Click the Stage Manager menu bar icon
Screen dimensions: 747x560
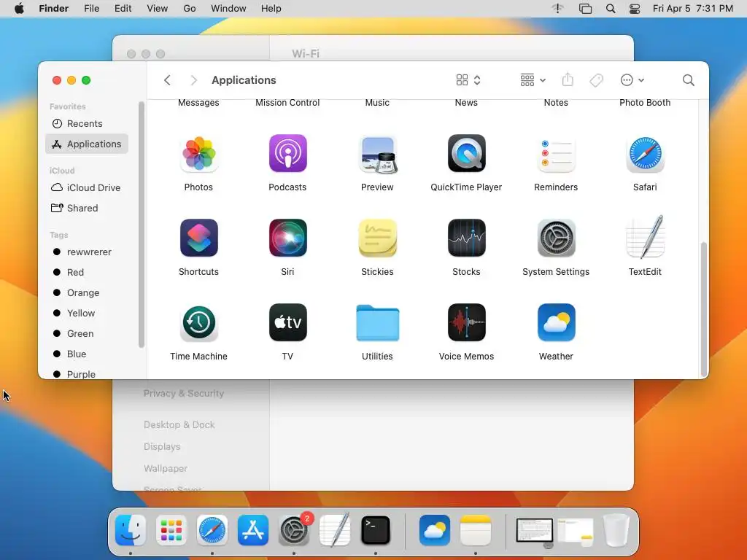pyautogui.click(x=585, y=9)
